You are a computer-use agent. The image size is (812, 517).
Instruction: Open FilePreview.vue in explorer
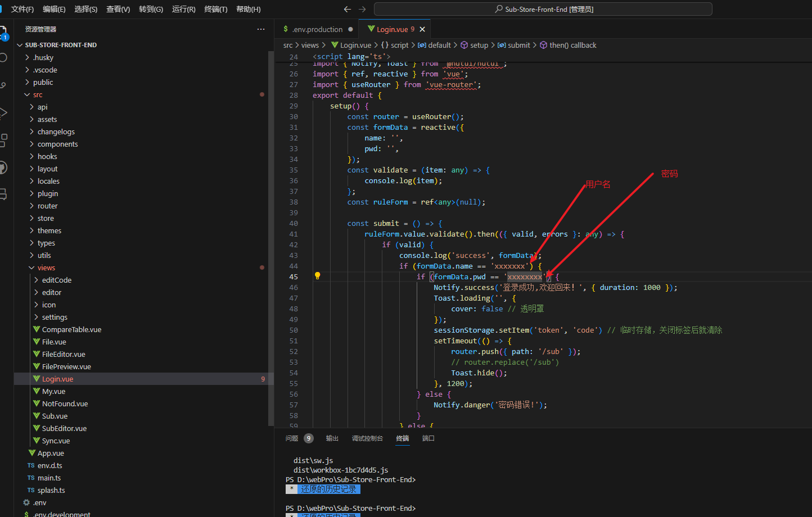66,366
